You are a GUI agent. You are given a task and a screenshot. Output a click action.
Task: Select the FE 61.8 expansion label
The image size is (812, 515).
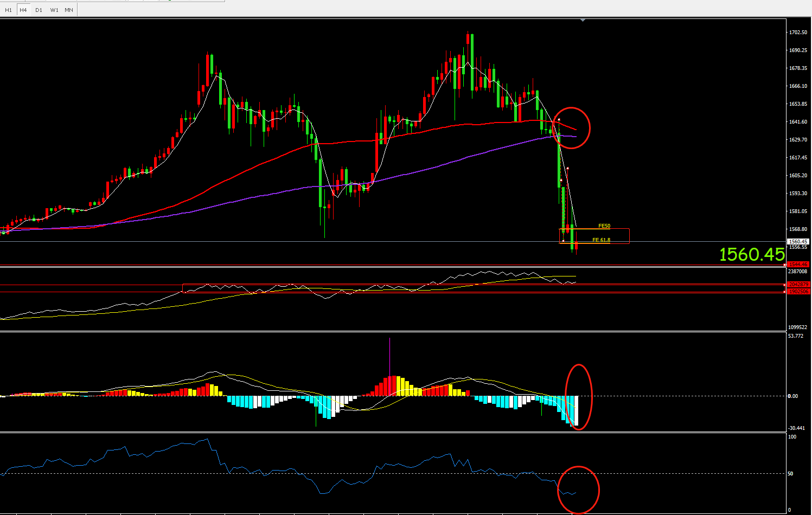pos(601,240)
